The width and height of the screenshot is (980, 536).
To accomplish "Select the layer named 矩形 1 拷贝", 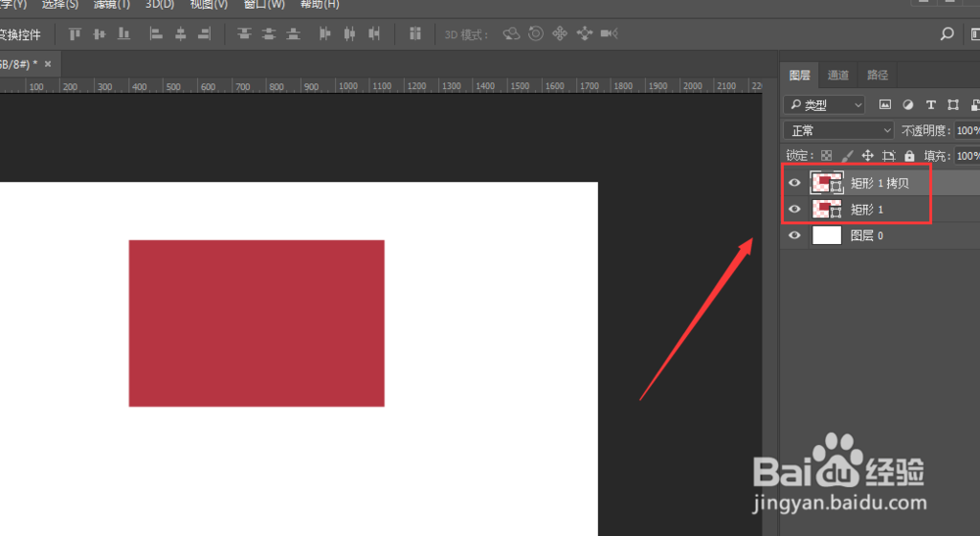I will (x=880, y=183).
